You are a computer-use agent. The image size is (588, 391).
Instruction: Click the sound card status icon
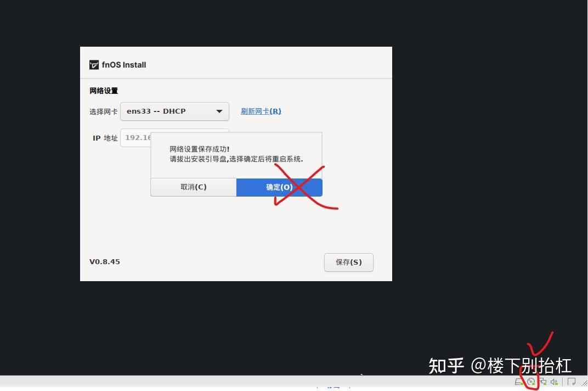pos(554,382)
